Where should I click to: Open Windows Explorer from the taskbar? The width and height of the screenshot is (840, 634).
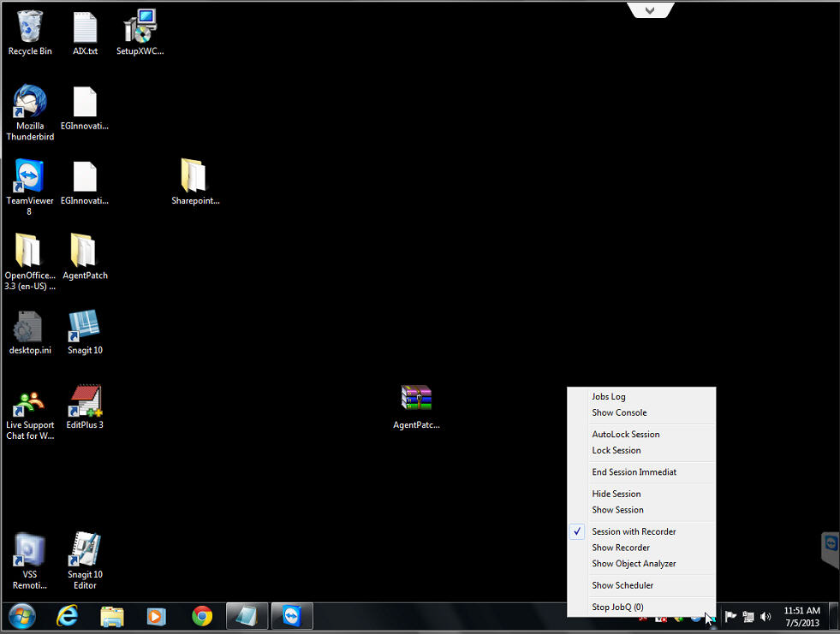point(112,616)
